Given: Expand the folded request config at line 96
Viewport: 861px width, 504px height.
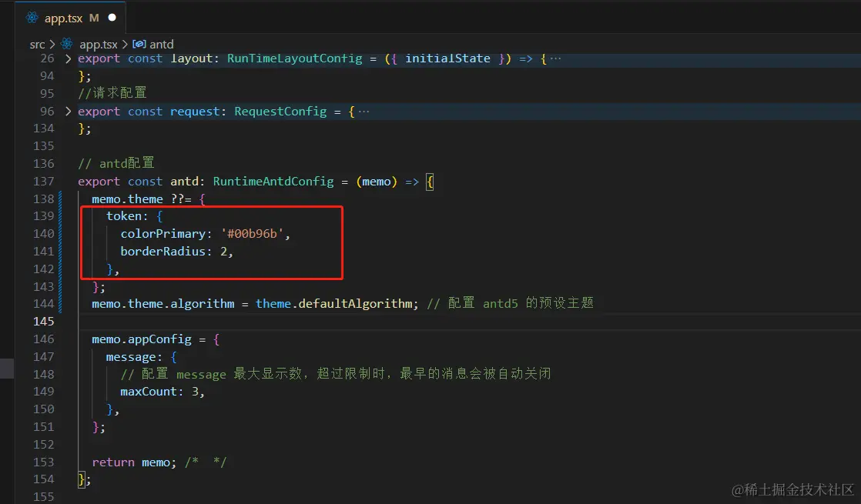Looking at the screenshot, I should click(66, 111).
